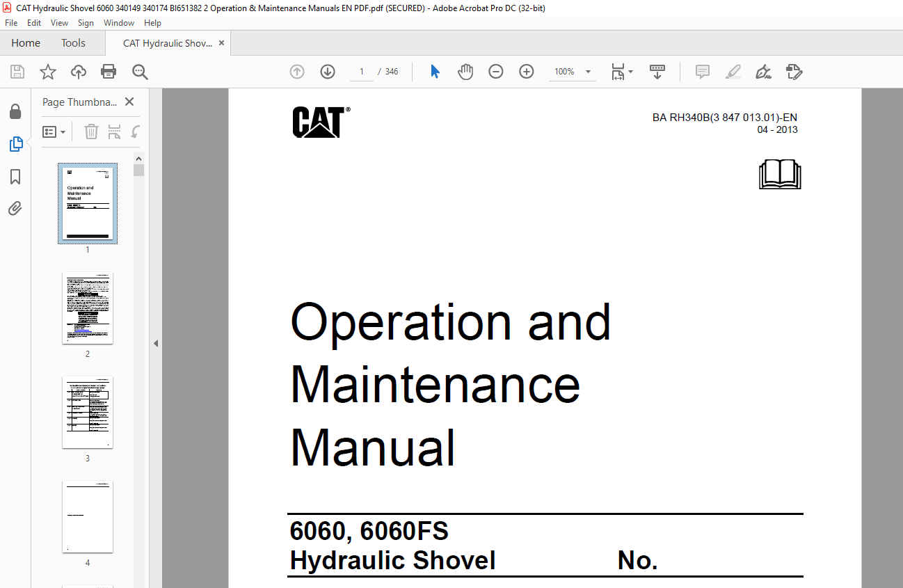The height and width of the screenshot is (588, 903).
Task: Select page 4 thumbnail
Action: pyautogui.click(x=88, y=516)
